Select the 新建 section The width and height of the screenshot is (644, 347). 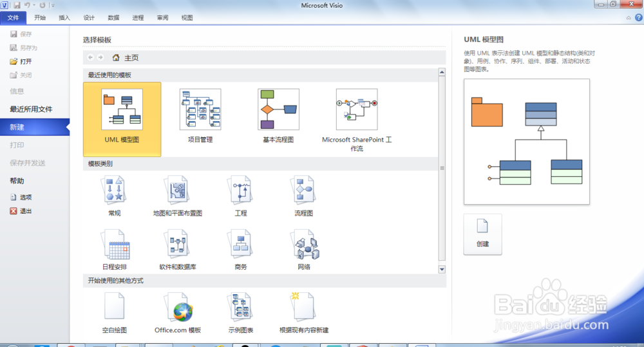[35, 127]
